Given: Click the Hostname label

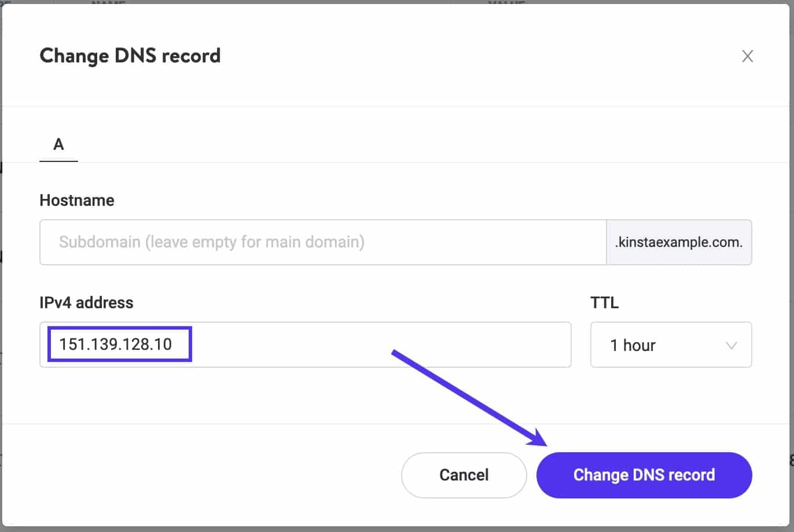Looking at the screenshot, I should (x=76, y=200).
